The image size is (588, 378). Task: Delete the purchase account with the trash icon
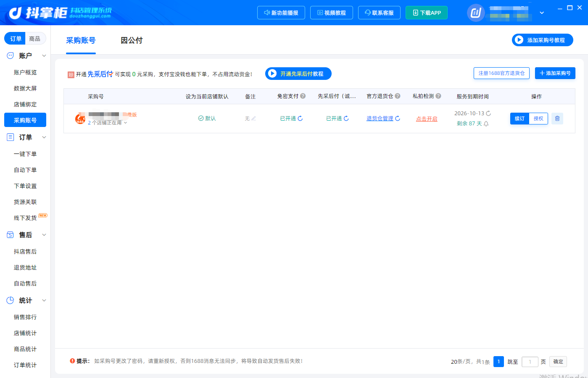point(557,119)
